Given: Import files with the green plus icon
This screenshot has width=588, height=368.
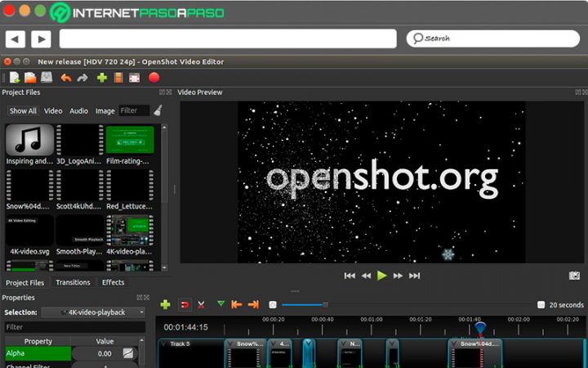Looking at the screenshot, I should [x=102, y=78].
